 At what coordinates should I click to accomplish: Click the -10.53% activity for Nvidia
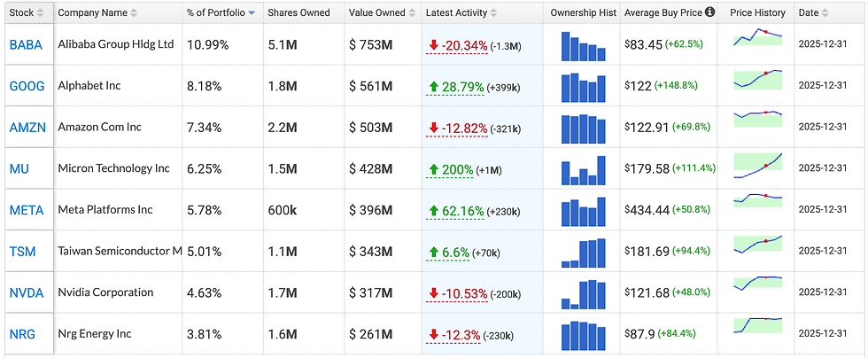[458, 293]
